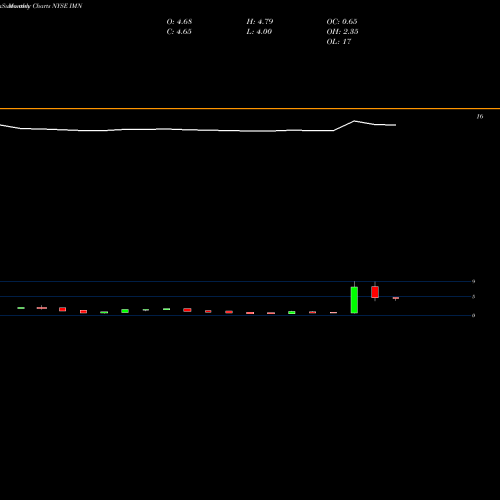Select the high value 'H: 4.79'
500x500 pixels.
point(260,22)
